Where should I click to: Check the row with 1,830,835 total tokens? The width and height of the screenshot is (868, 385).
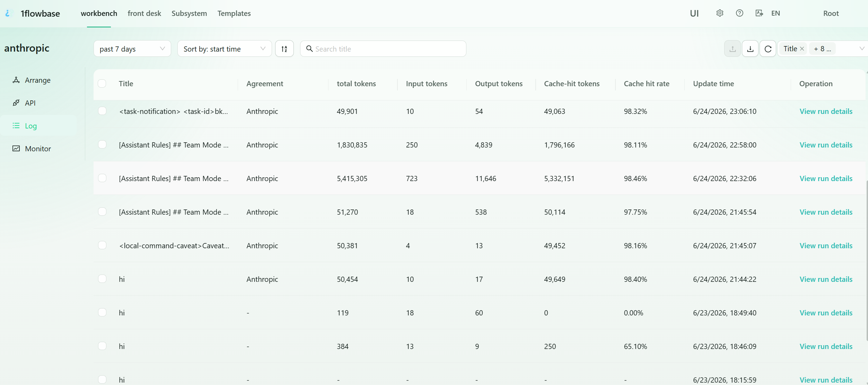[102, 144]
